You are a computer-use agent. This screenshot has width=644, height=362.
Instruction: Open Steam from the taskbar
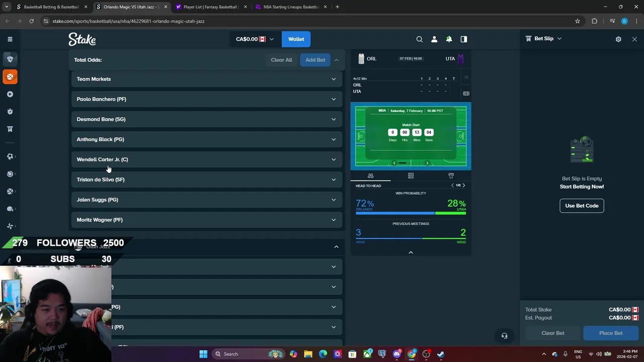(441, 354)
